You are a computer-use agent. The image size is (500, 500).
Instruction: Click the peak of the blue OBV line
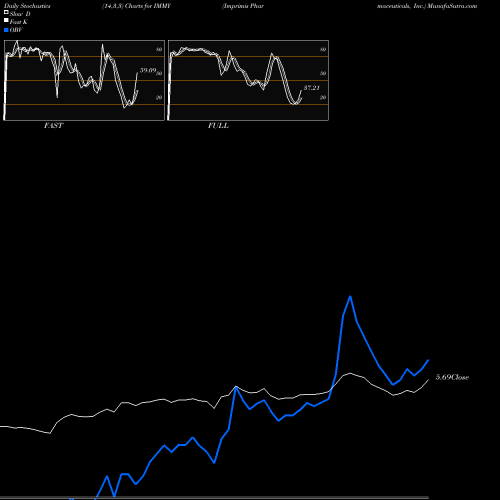pos(350,296)
